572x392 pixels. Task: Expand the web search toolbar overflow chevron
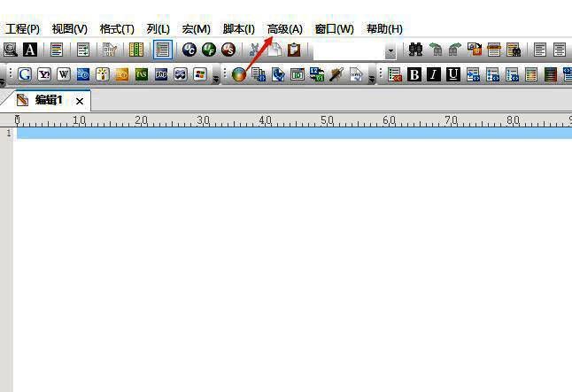[216, 78]
